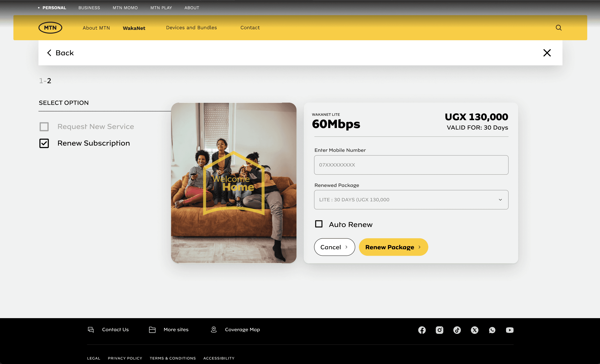The height and width of the screenshot is (364, 600).
Task: Click the search icon in the header
Action: (x=558, y=27)
